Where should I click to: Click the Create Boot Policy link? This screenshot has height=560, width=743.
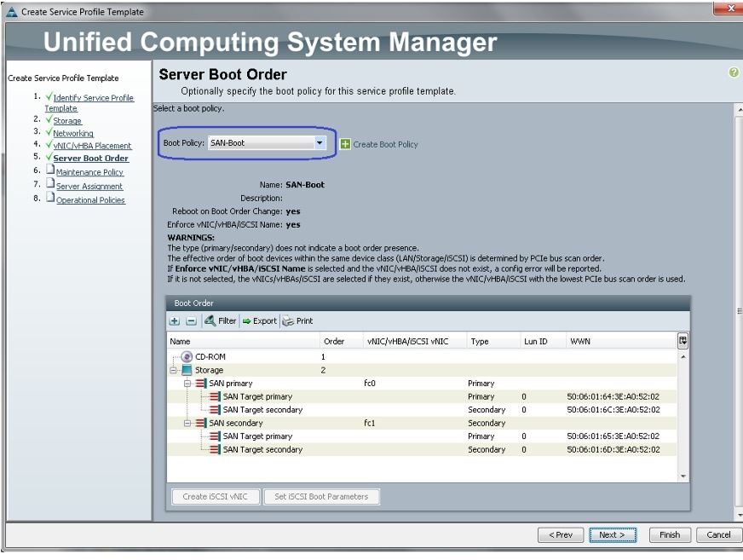(x=385, y=144)
